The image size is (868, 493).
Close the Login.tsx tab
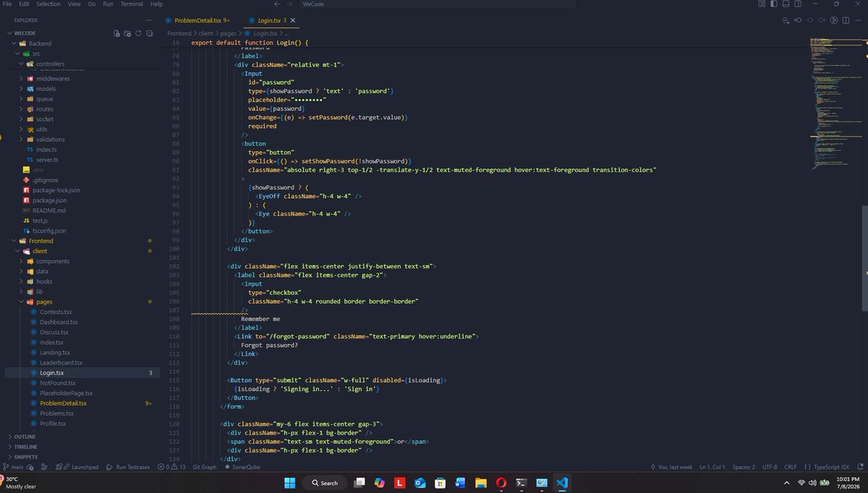pyautogui.click(x=293, y=20)
